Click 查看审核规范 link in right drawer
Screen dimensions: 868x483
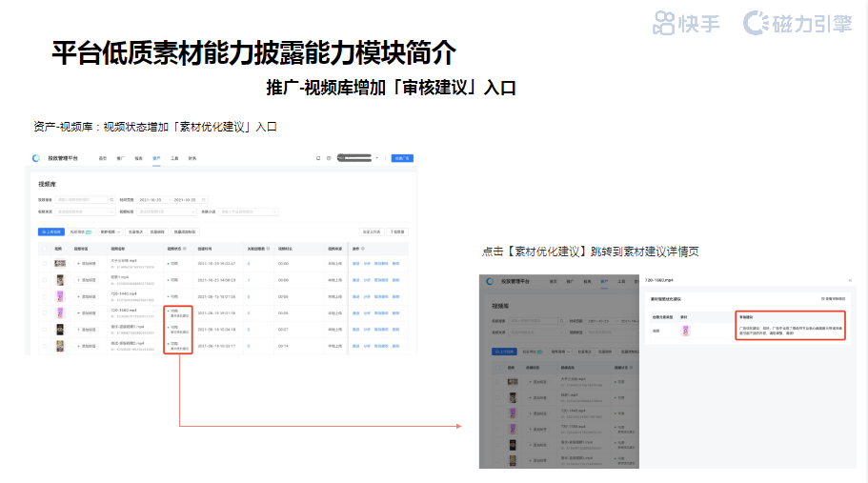click(x=833, y=299)
